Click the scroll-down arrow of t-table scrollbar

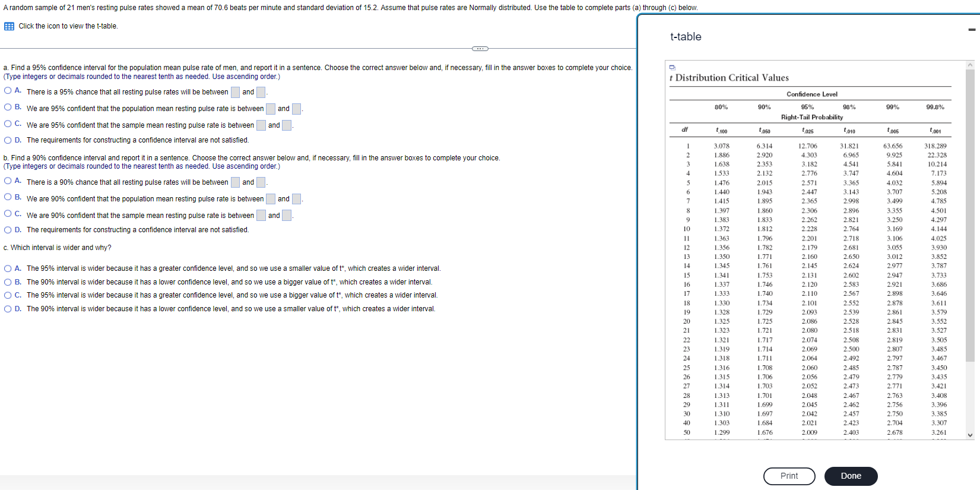(971, 435)
